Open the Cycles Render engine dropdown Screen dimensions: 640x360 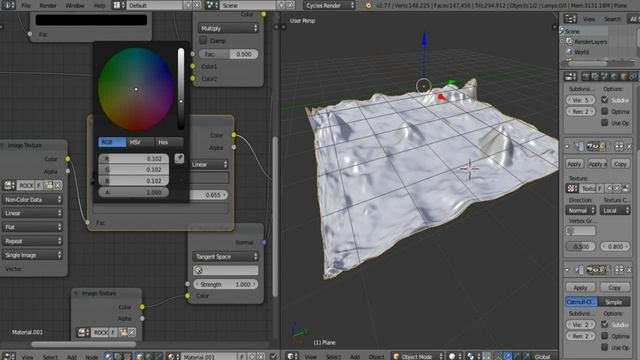click(x=329, y=5)
